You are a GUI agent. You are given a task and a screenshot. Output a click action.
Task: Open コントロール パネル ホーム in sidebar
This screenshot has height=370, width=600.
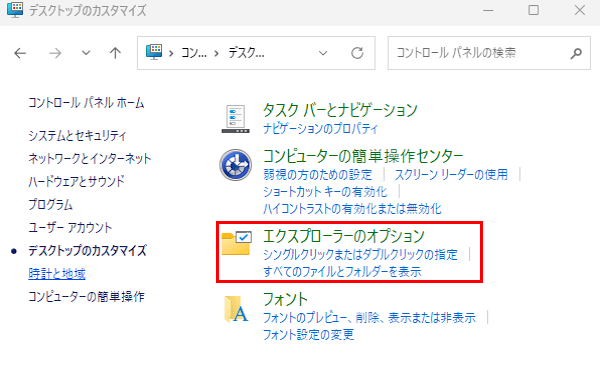[86, 103]
